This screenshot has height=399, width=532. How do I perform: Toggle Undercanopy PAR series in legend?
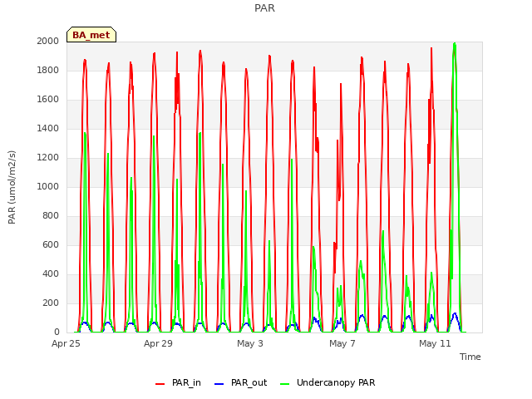tap(328, 382)
